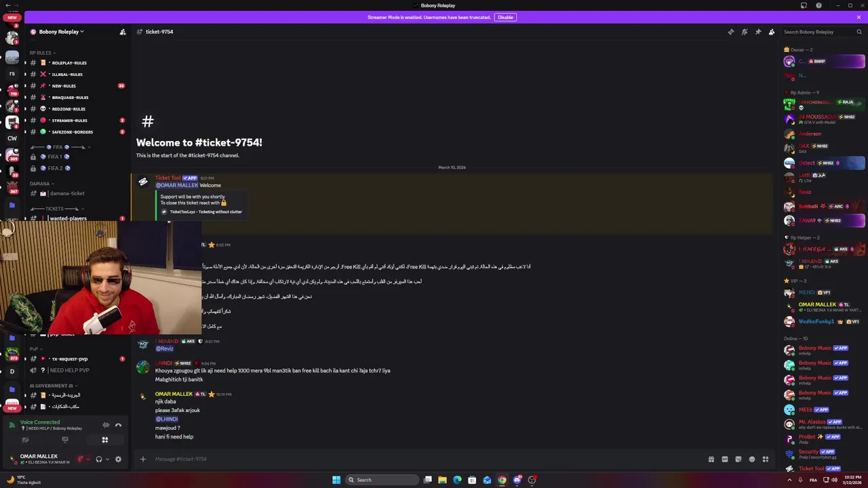Open the Windows Start menu

pos(336,480)
